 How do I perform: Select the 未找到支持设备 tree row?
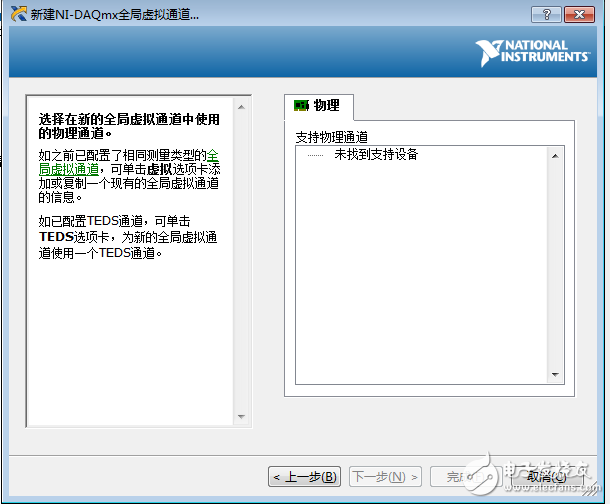click(x=376, y=154)
